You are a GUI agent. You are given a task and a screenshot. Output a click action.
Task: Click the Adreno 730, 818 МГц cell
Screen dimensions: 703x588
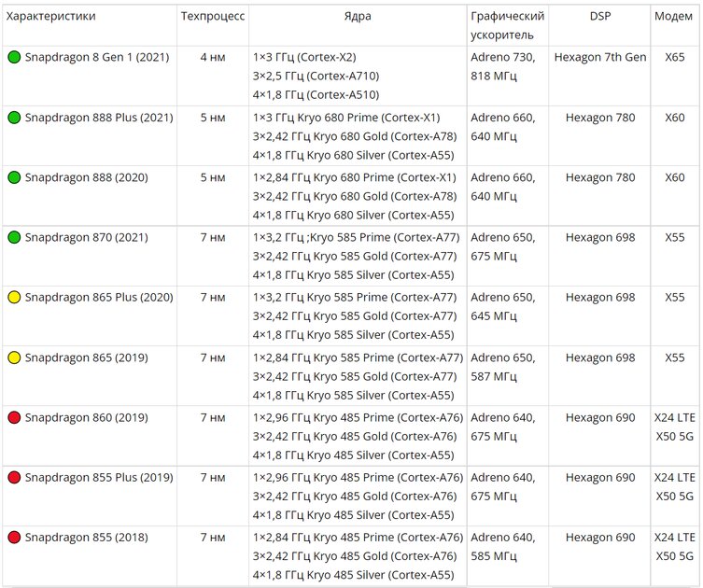(502, 66)
